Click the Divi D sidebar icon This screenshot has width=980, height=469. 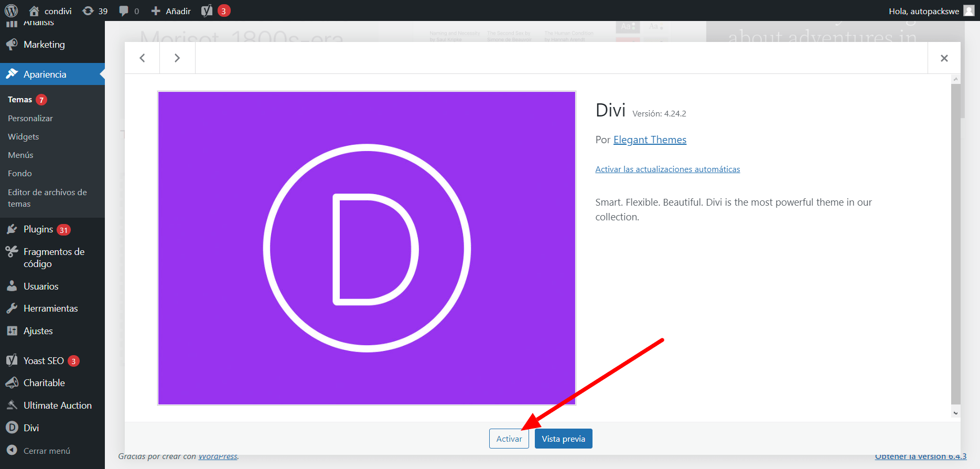point(12,428)
